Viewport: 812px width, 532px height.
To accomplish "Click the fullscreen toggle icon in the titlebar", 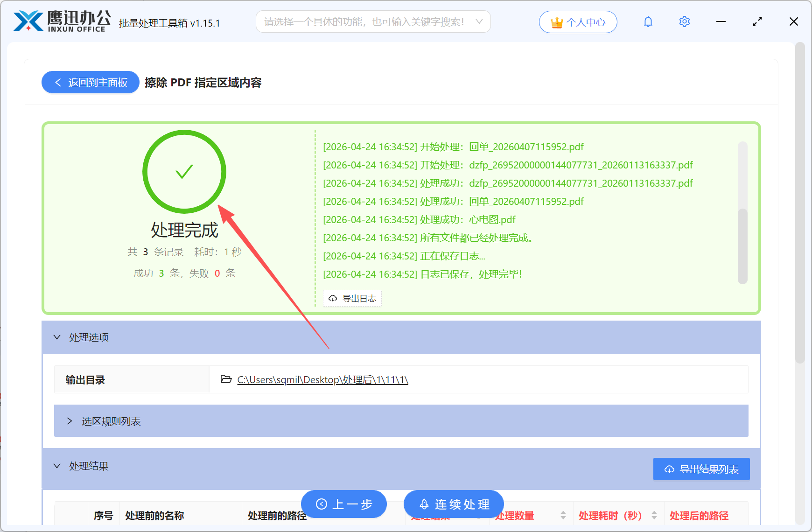I will coord(757,21).
